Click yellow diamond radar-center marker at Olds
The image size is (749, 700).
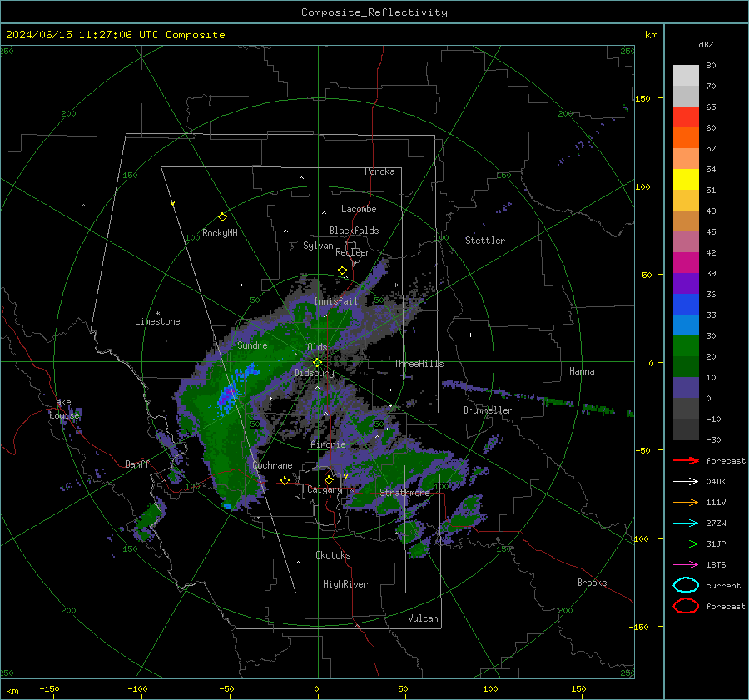[317, 363]
